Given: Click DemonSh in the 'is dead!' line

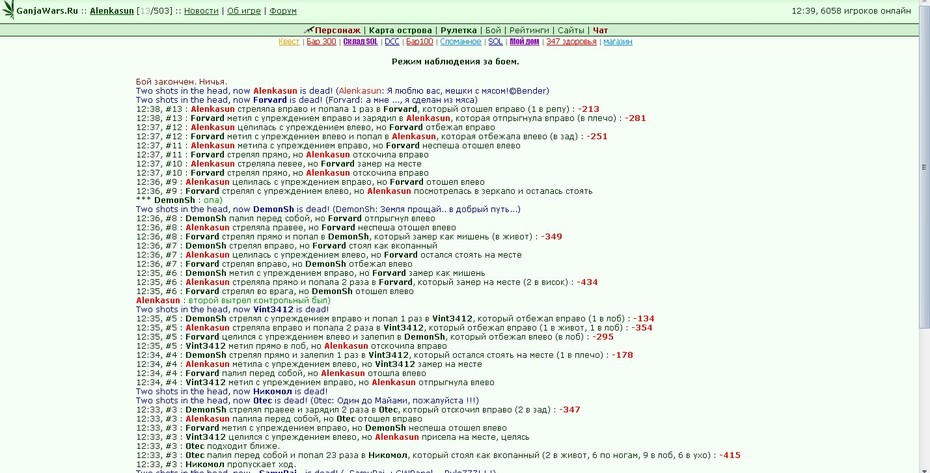Looking at the screenshot, I should (x=273, y=209).
